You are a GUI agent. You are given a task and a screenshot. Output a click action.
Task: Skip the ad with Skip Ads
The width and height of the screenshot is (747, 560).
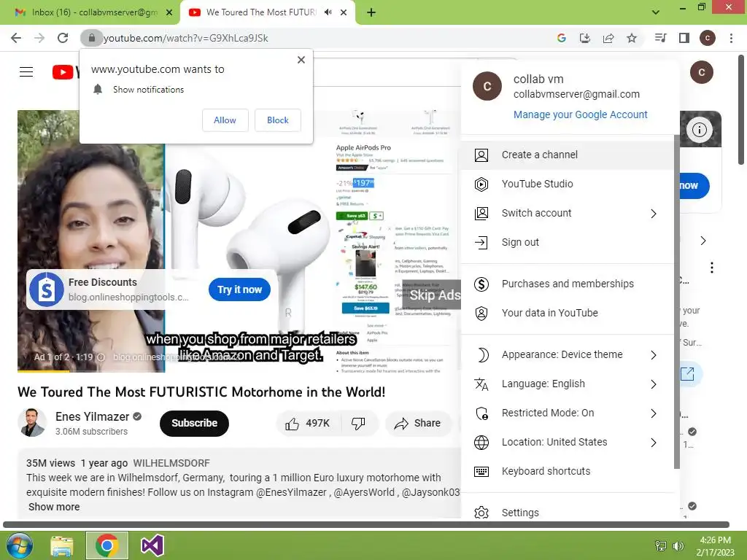click(433, 295)
